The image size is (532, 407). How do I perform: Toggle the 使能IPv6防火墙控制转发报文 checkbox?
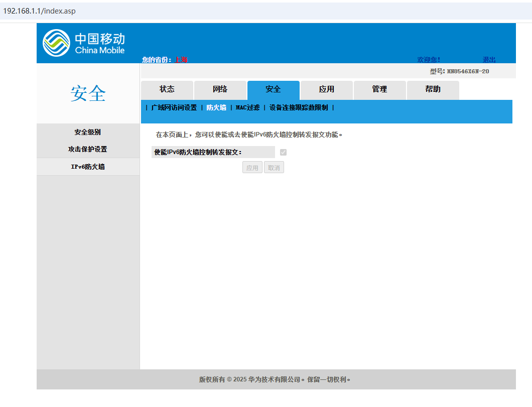283,152
